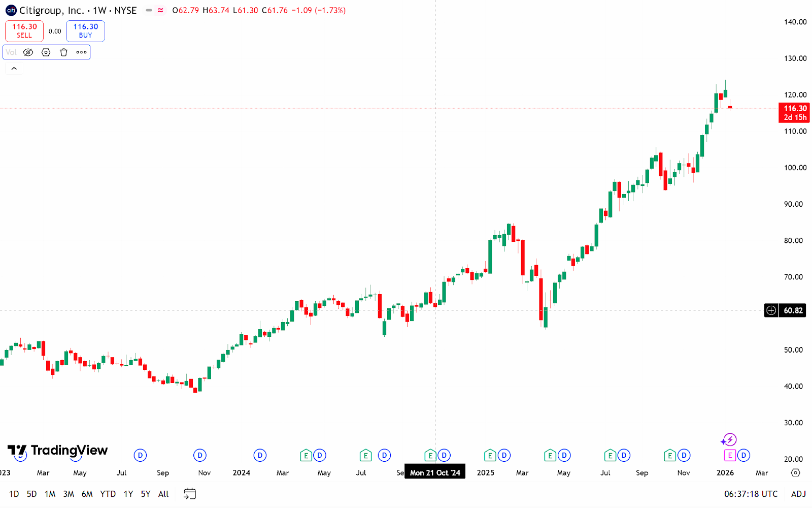
Task: Click the SELL 116.30 button
Action: pos(24,31)
